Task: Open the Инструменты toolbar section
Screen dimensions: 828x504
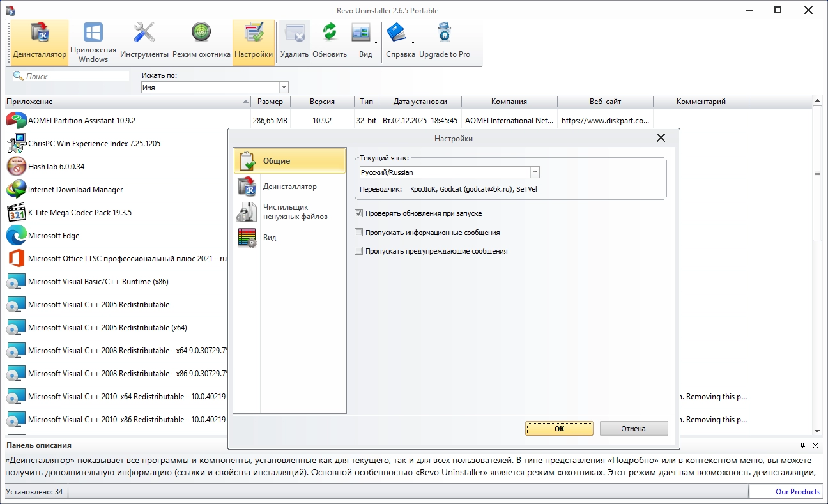Action: [x=144, y=43]
